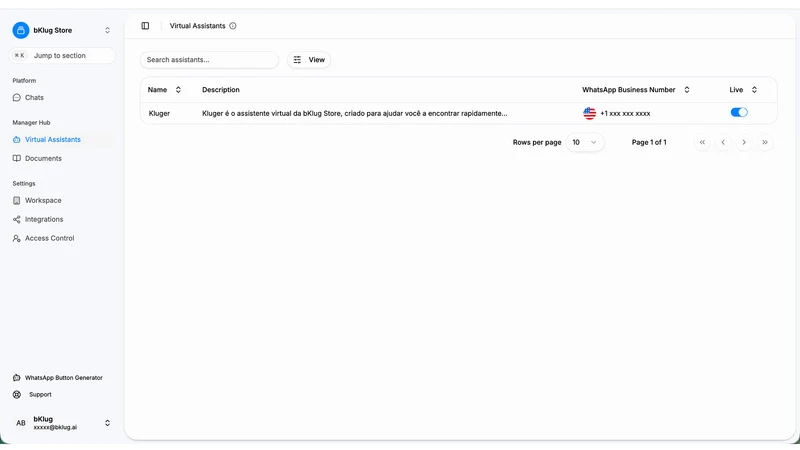Screen dimensions: 800x450
Task: Focus the Search assistants field
Action: [209, 60]
